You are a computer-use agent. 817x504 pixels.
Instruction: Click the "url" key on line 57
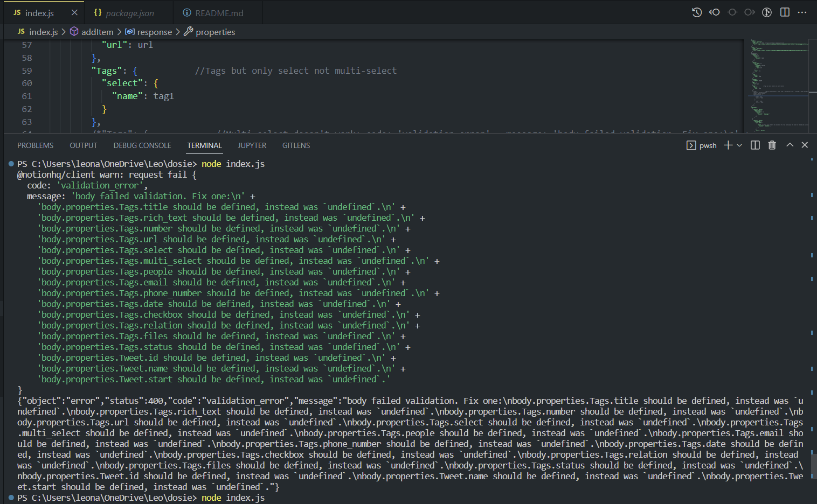click(x=114, y=45)
